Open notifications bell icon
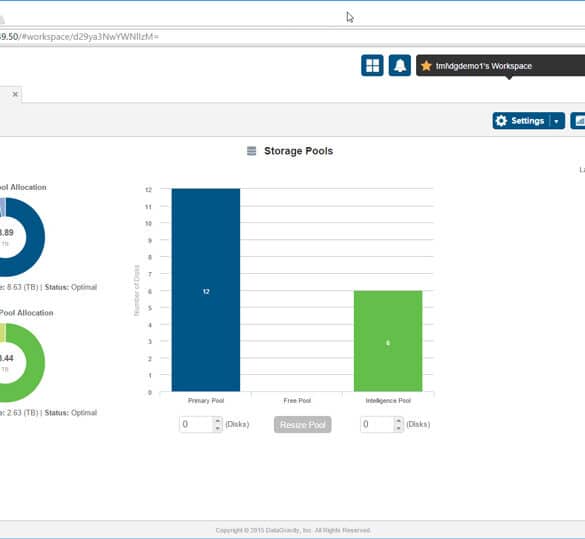The image size is (585, 539). point(400,66)
